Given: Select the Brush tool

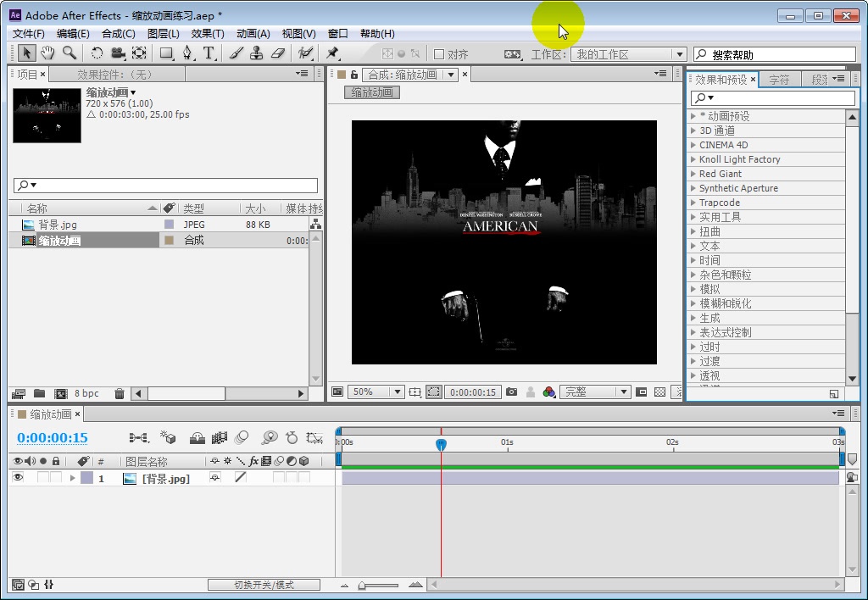Looking at the screenshot, I should (236, 53).
